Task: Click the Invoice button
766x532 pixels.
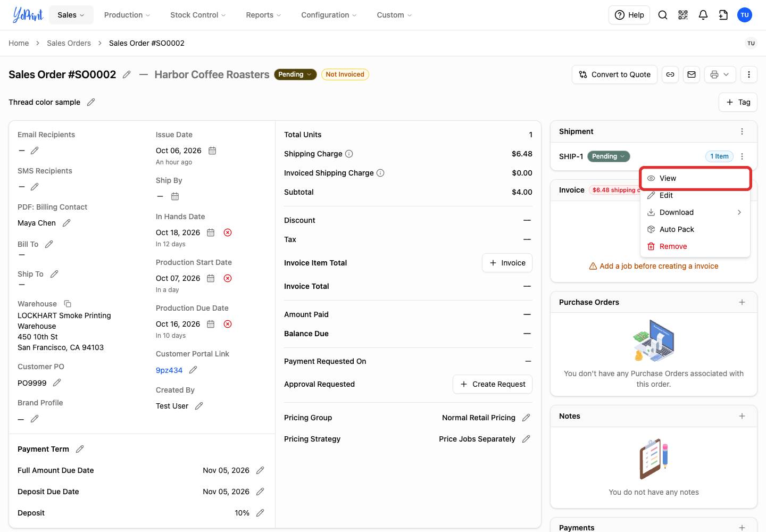Action: click(x=507, y=263)
